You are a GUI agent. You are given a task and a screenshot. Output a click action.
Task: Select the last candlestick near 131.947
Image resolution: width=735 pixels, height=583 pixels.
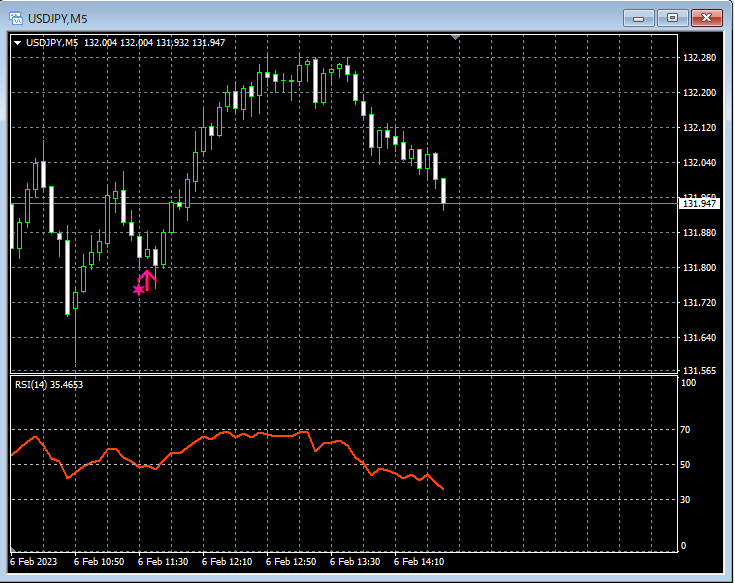tap(443, 191)
